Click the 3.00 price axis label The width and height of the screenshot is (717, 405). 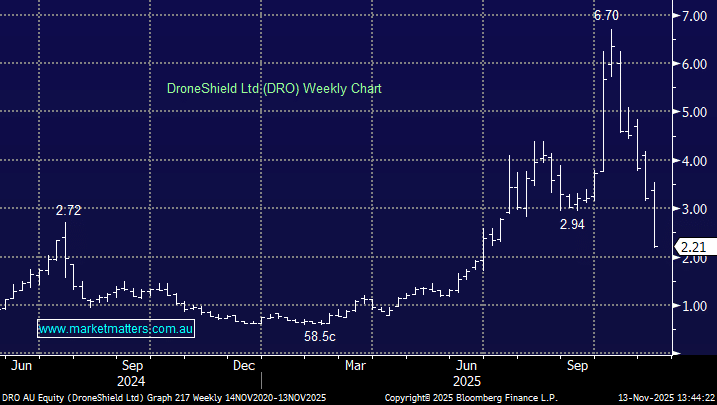coord(695,209)
